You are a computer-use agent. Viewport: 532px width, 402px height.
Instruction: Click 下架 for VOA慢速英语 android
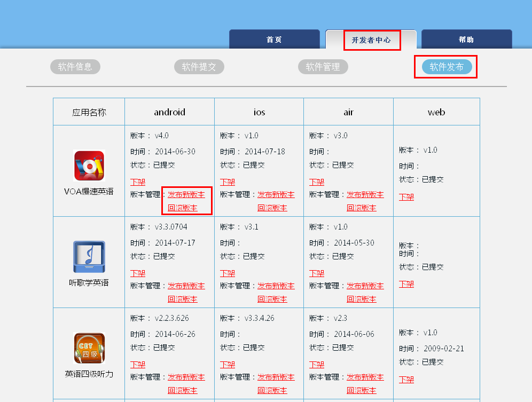(138, 182)
